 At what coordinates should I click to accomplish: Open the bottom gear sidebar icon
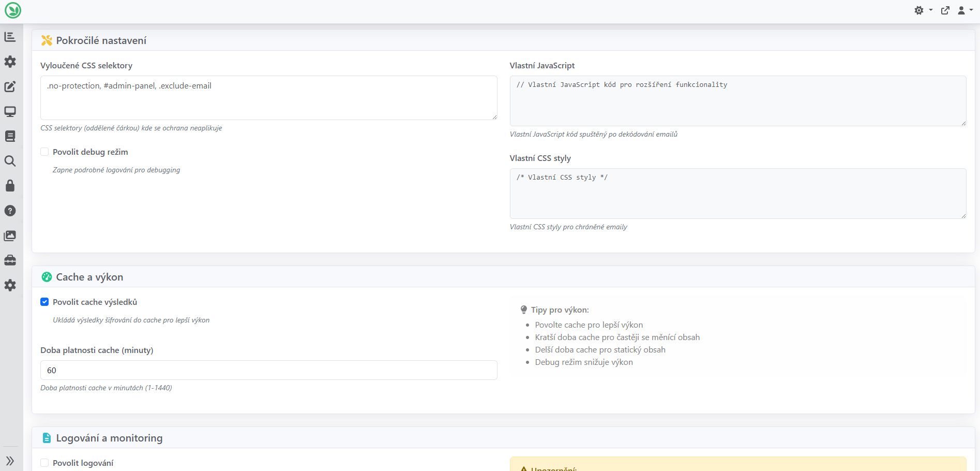[10, 285]
